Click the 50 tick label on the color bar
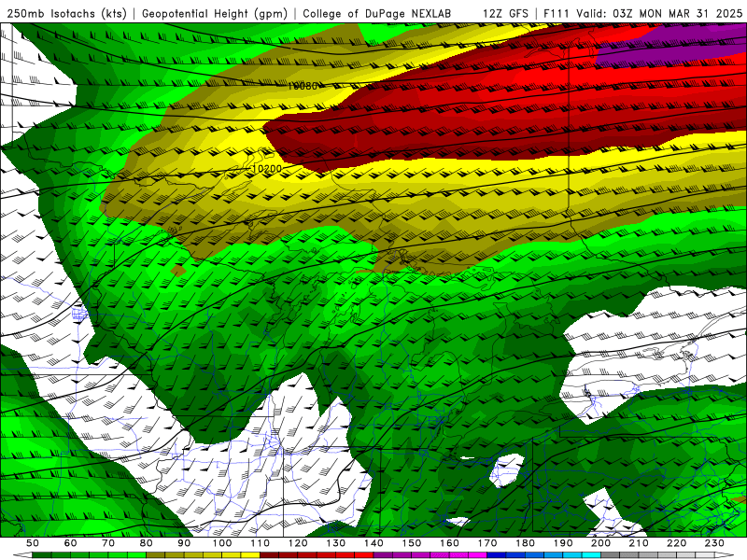Viewport: 747px width, 560px height. tap(33, 543)
